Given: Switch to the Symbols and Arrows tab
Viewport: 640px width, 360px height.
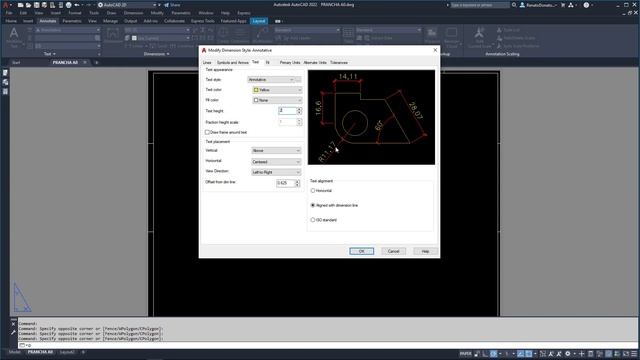Looking at the screenshot, I should tap(233, 62).
